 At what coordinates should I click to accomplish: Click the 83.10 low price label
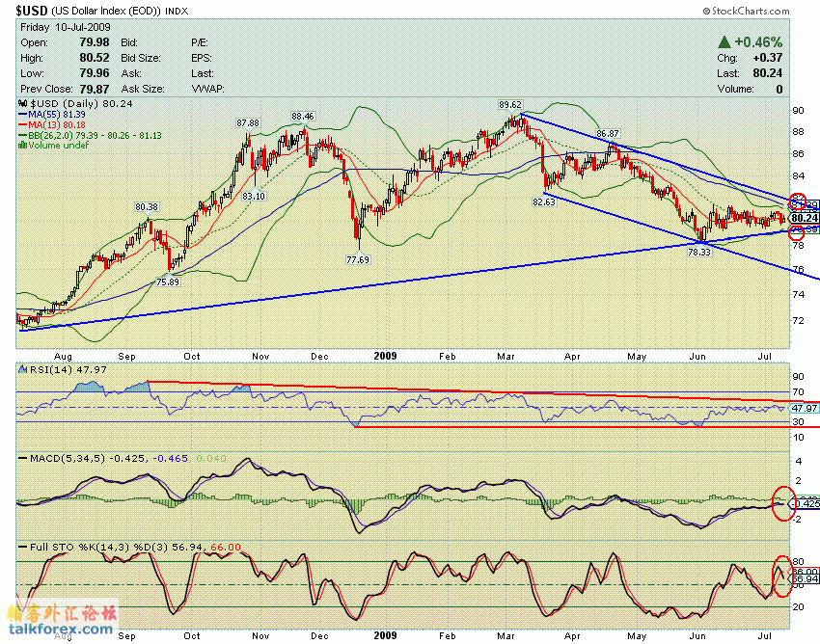254,196
